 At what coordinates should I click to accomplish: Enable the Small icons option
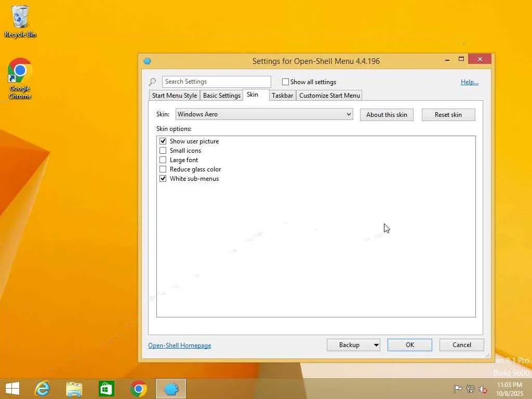click(163, 150)
